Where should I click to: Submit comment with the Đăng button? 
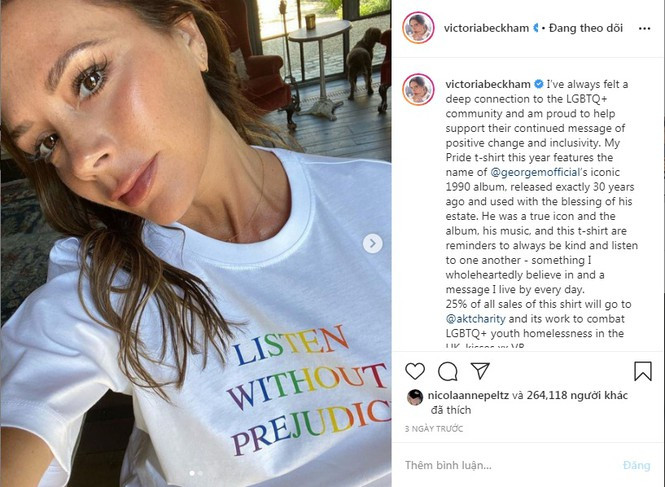point(636,465)
